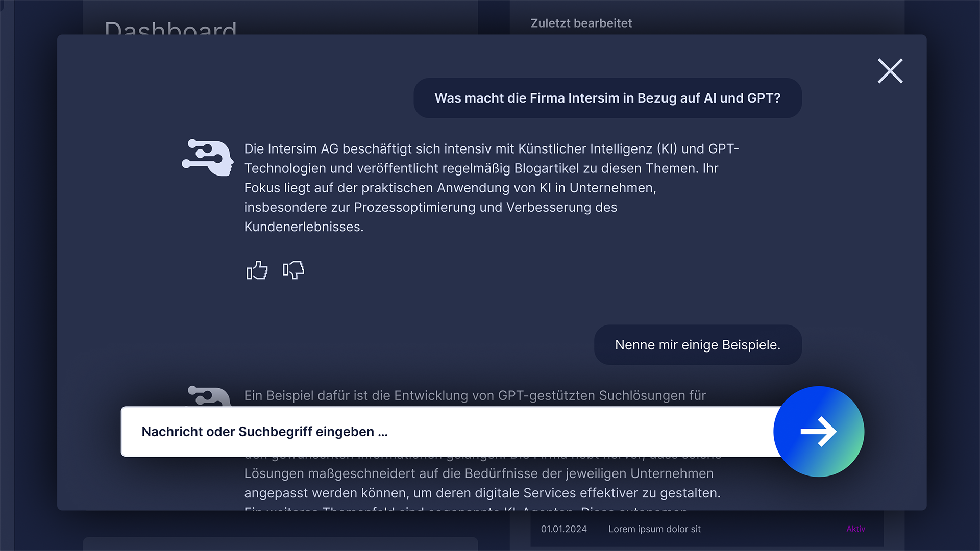Screen dimensions: 980x551
Task: Select the 'Nenne mir einige Beispiele.' bubble
Action: pyautogui.click(x=697, y=345)
